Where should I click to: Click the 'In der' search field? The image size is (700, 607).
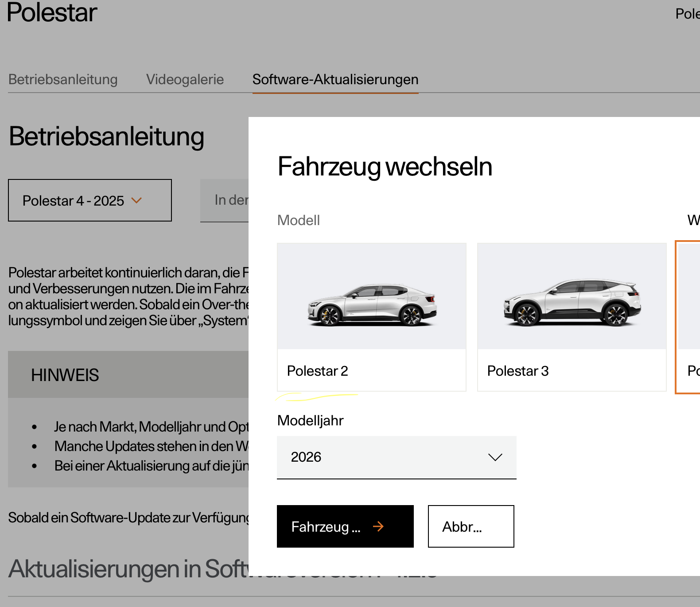click(x=225, y=200)
